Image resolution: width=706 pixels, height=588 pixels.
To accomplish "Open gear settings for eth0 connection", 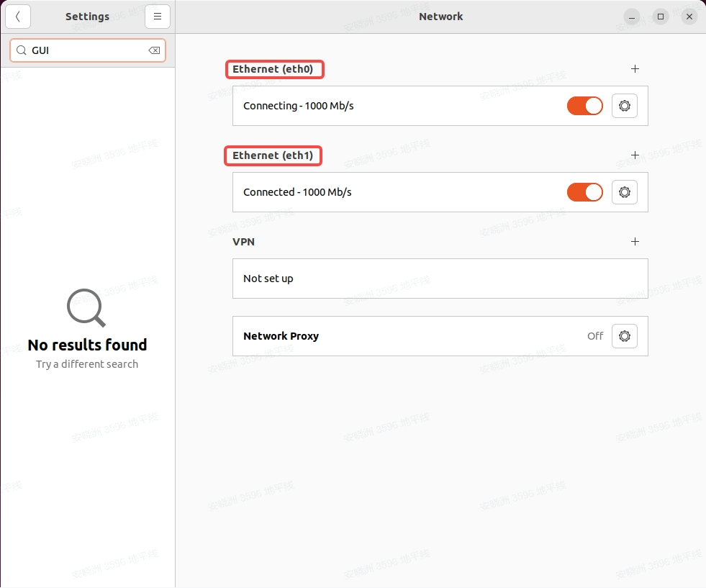I will point(624,106).
